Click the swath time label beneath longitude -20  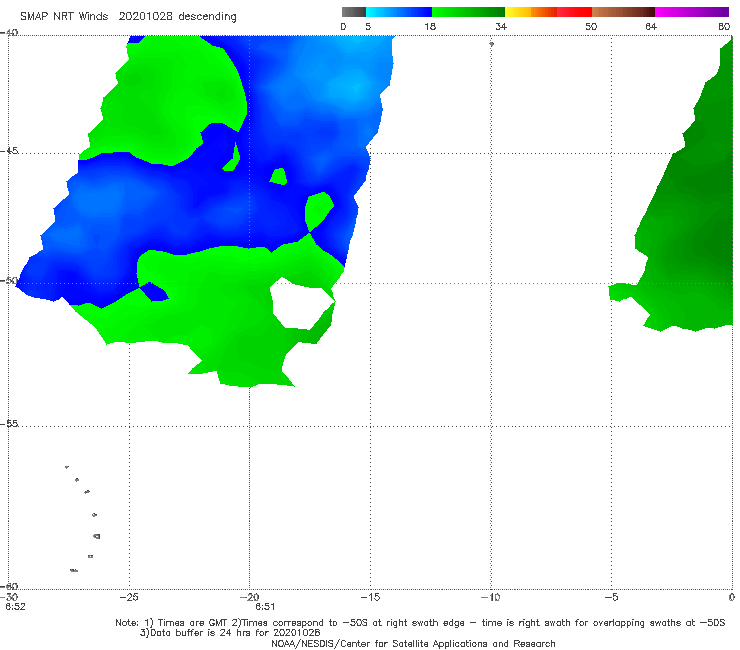point(265,607)
